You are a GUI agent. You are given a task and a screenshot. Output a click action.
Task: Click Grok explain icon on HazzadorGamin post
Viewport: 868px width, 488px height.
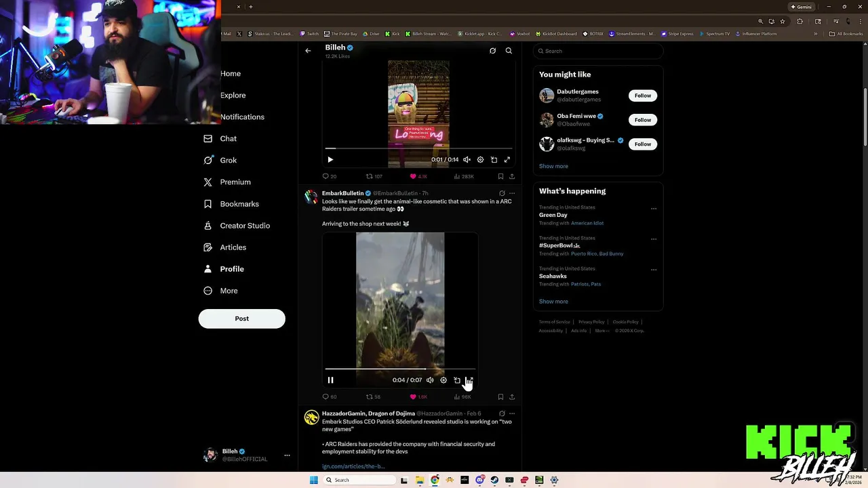click(502, 413)
